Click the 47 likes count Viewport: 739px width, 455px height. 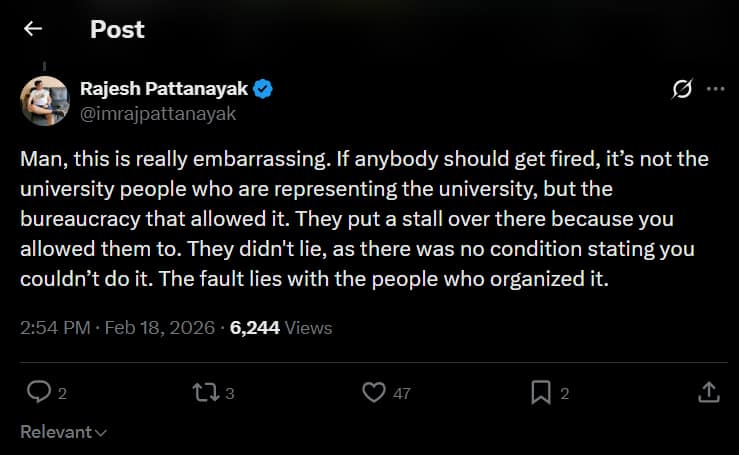pos(401,393)
